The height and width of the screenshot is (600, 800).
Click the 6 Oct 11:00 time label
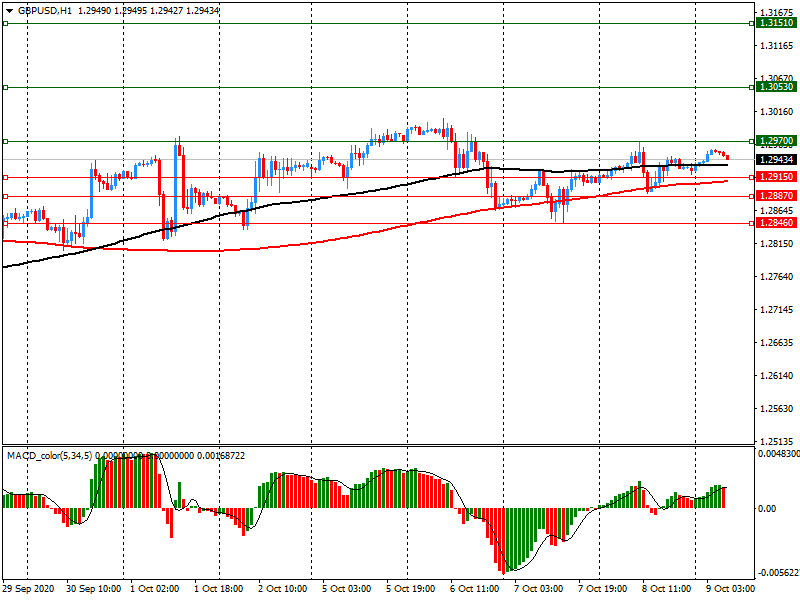474,589
